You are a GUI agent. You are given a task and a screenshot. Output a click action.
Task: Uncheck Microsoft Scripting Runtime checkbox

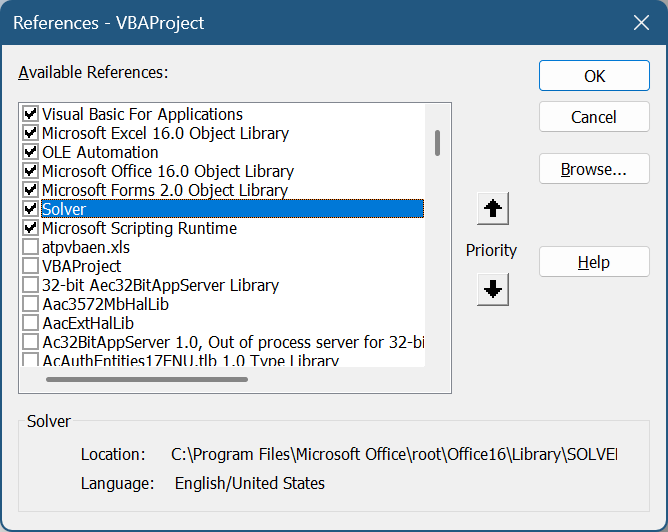[x=31, y=228]
